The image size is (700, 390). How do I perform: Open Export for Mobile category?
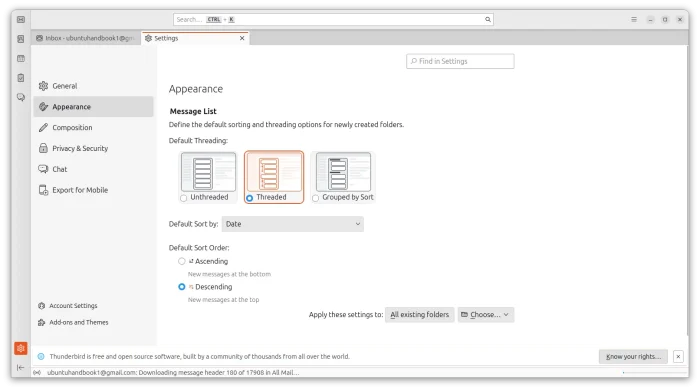point(93,190)
